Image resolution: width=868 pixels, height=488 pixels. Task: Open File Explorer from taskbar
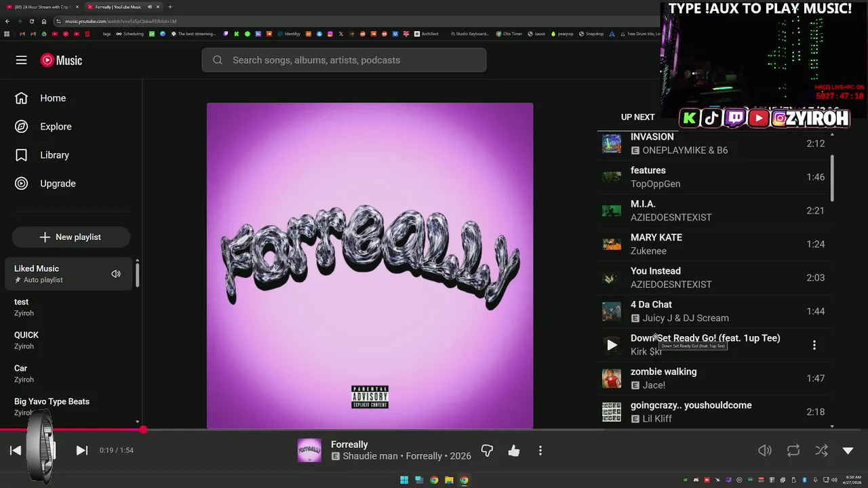pos(449,480)
